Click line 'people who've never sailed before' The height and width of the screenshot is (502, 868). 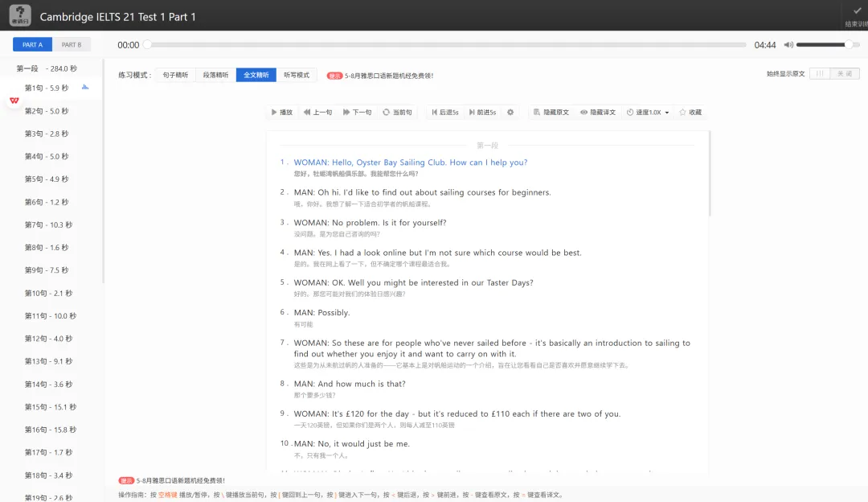point(492,348)
